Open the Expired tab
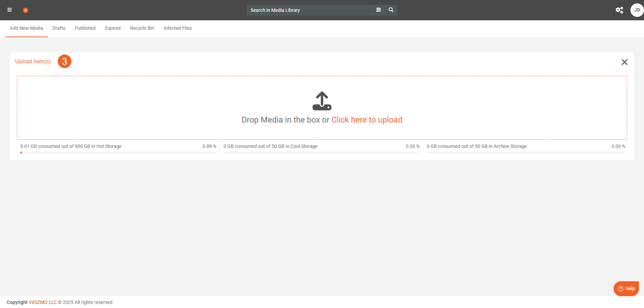This screenshot has width=644, height=308. tap(113, 28)
